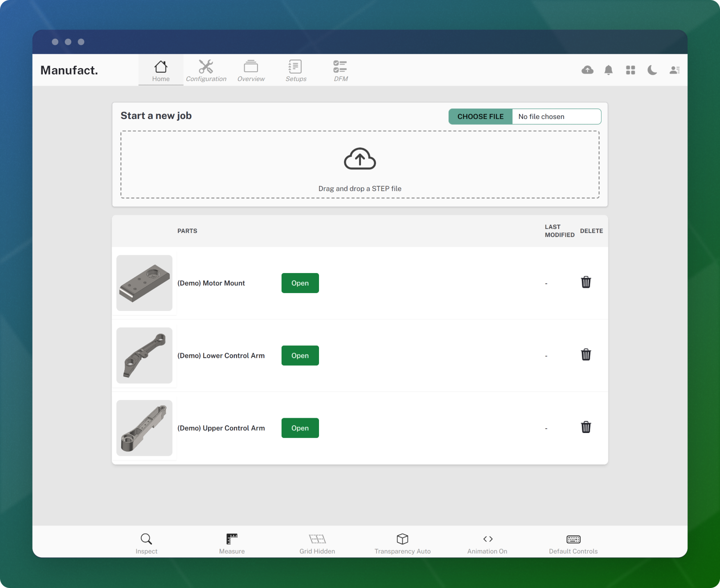
Task: Toggle the Grid Hidden control
Action: (x=317, y=544)
